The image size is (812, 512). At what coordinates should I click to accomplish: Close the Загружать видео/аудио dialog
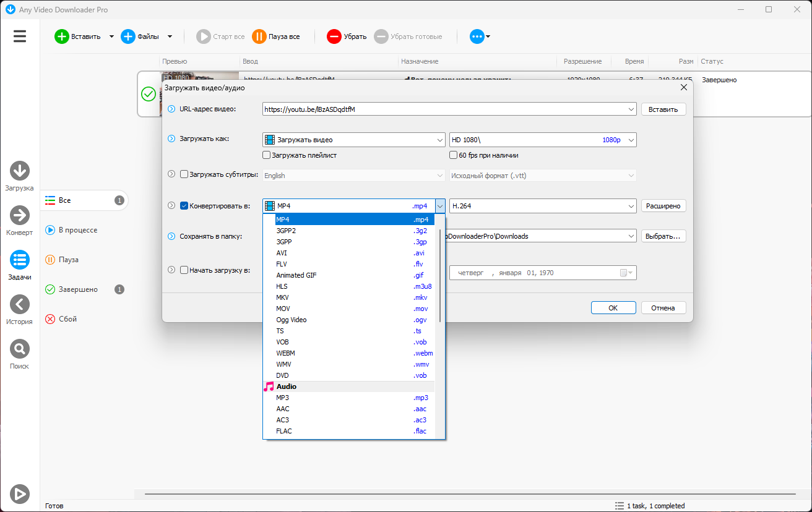tap(683, 87)
